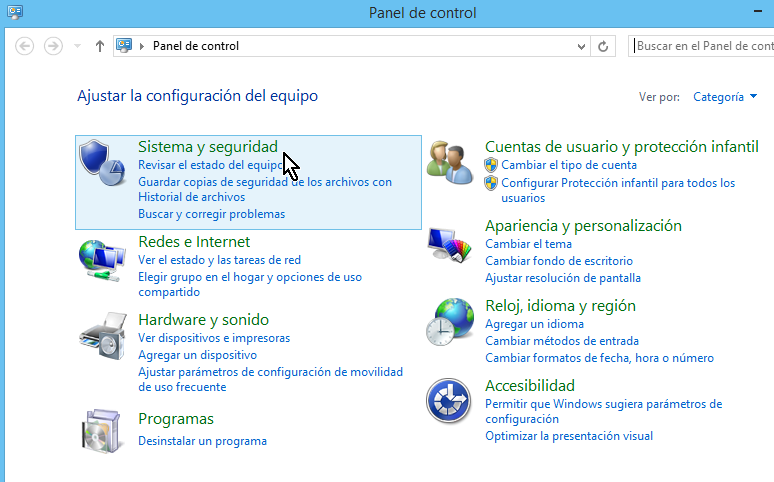Open Revisar el estado del equipo
This screenshot has height=482, width=774.
pyautogui.click(x=211, y=165)
